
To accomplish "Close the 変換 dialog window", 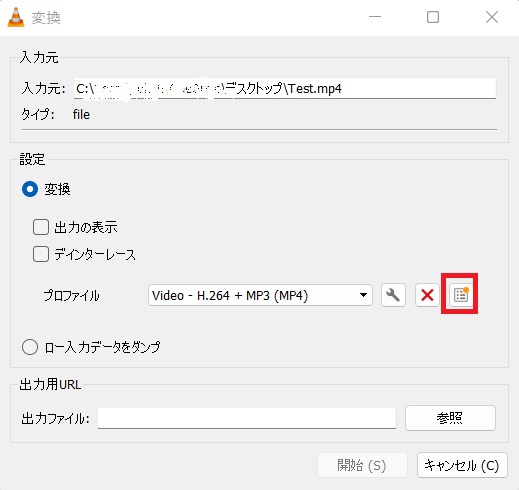I will 492,17.
